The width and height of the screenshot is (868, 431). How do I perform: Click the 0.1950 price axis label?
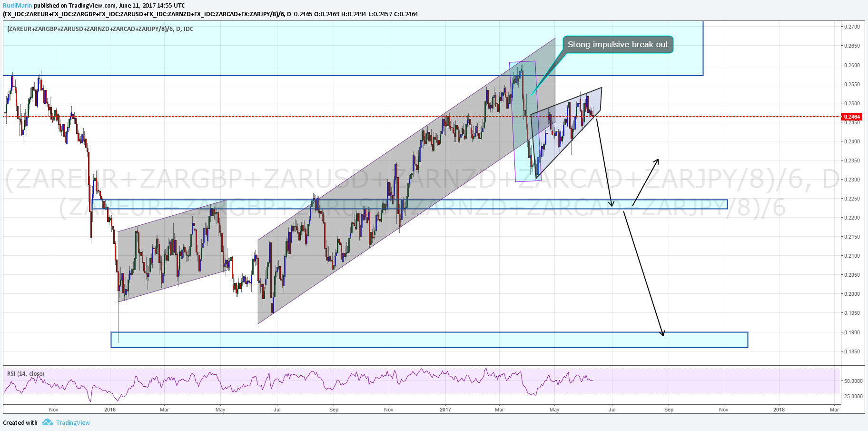click(852, 313)
